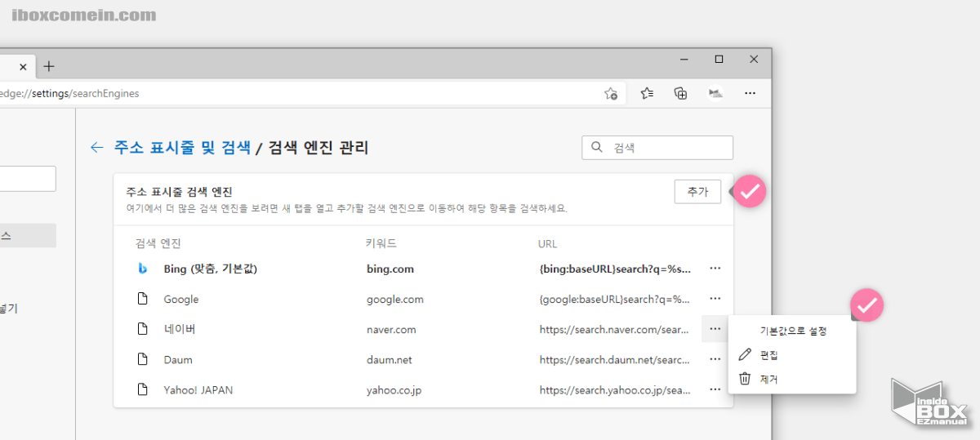Click the 검색 엔진 column header

tap(158, 243)
